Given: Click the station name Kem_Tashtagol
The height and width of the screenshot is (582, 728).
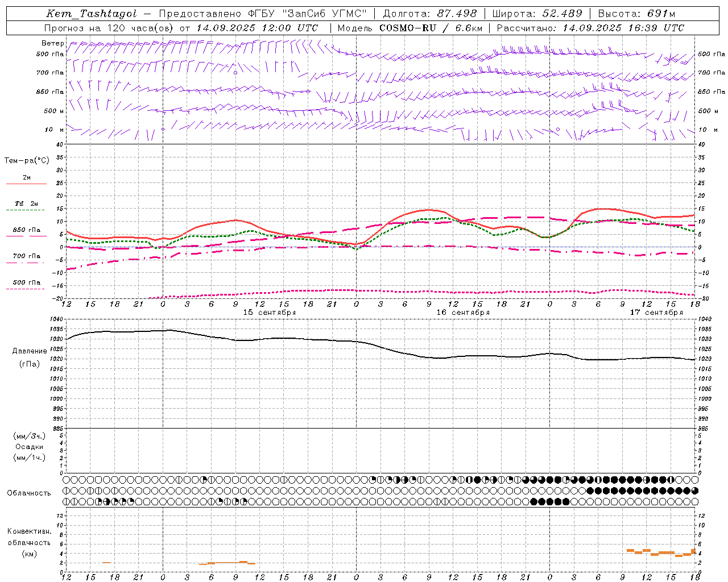Looking at the screenshot, I should (92, 14).
